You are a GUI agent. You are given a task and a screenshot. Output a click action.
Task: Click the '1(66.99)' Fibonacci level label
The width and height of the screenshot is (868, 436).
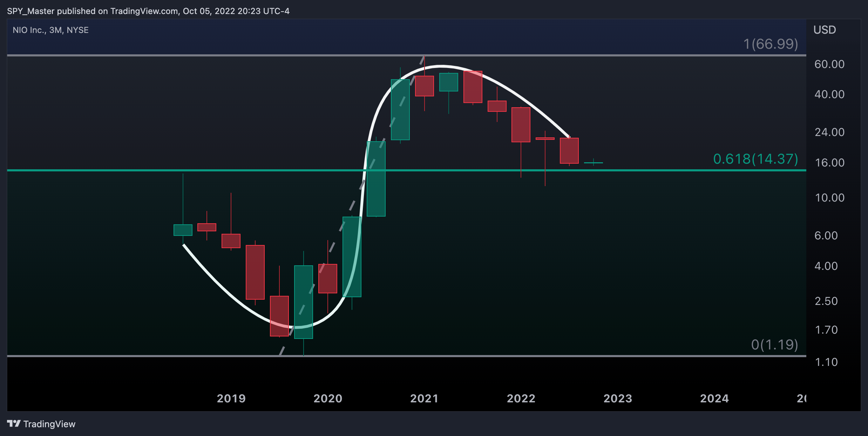771,44
